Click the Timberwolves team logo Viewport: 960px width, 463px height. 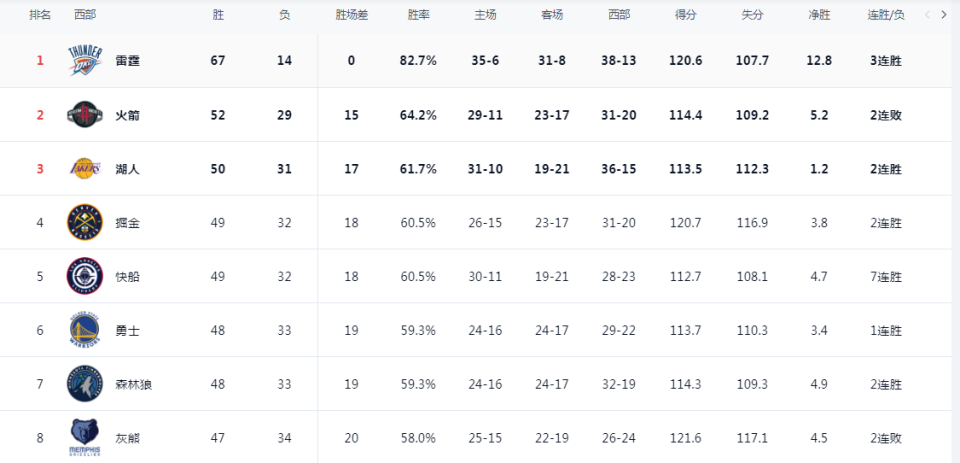coord(84,384)
